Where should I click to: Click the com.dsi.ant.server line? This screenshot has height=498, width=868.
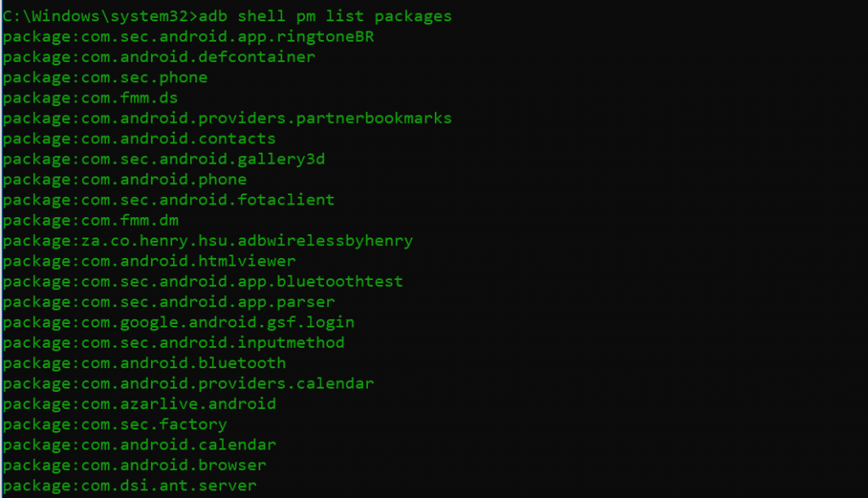[x=130, y=486]
